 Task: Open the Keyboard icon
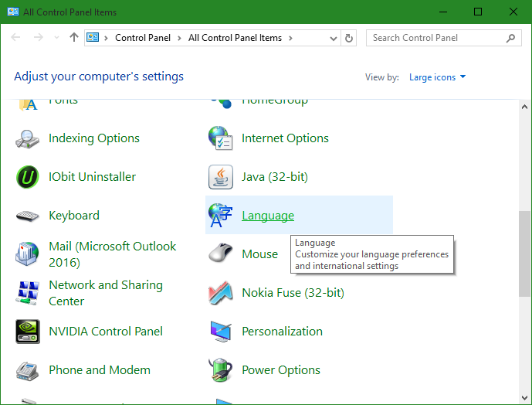point(28,216)
